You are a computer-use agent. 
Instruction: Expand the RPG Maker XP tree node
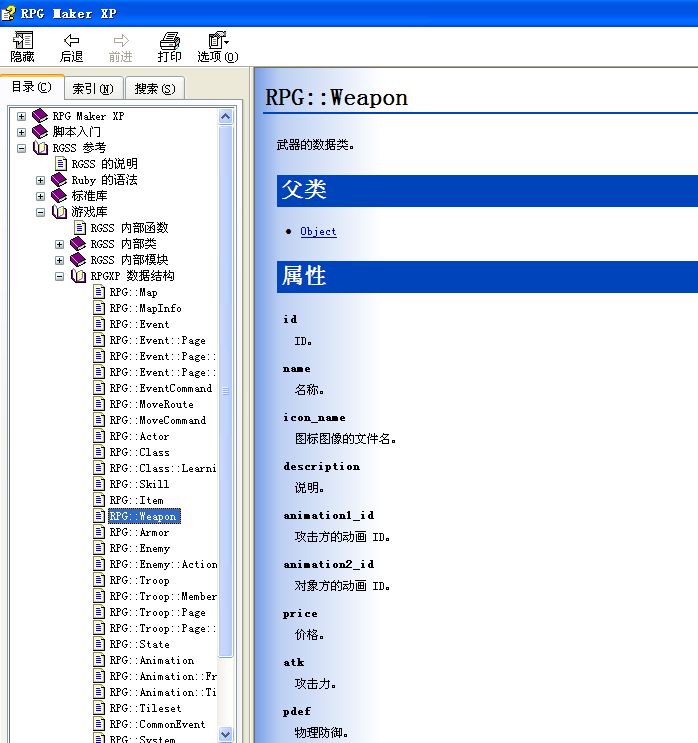click(21, 116)
